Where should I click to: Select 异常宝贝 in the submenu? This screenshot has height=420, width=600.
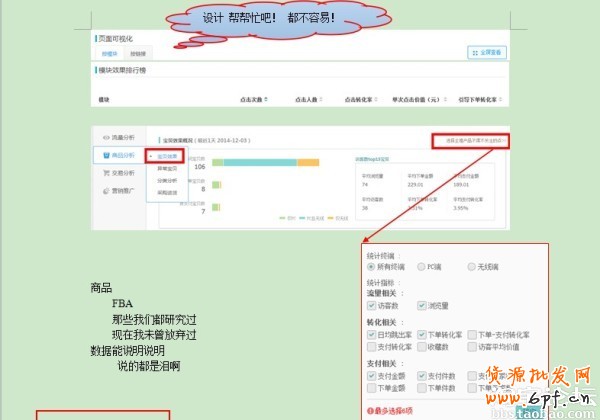click(166, 170)
